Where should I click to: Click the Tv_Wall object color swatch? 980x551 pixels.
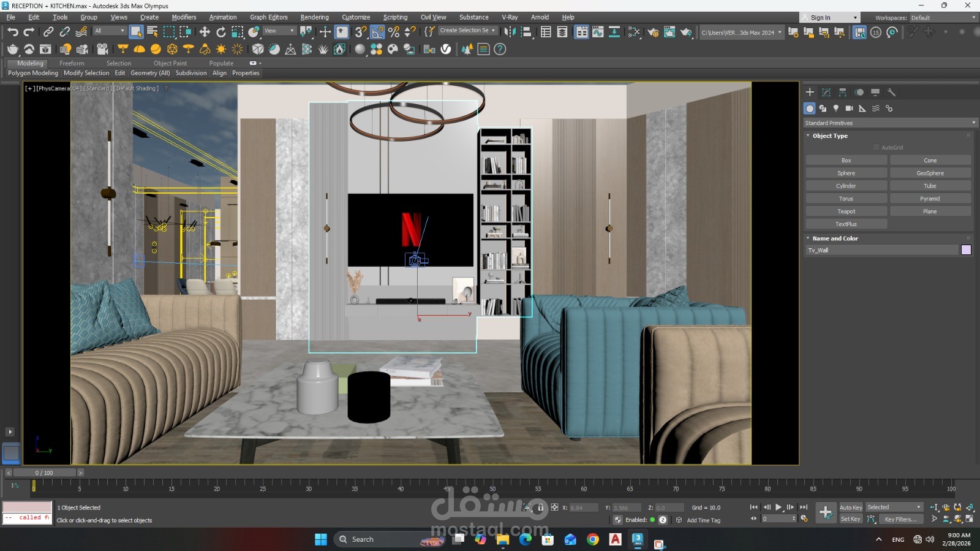(966, 250)
